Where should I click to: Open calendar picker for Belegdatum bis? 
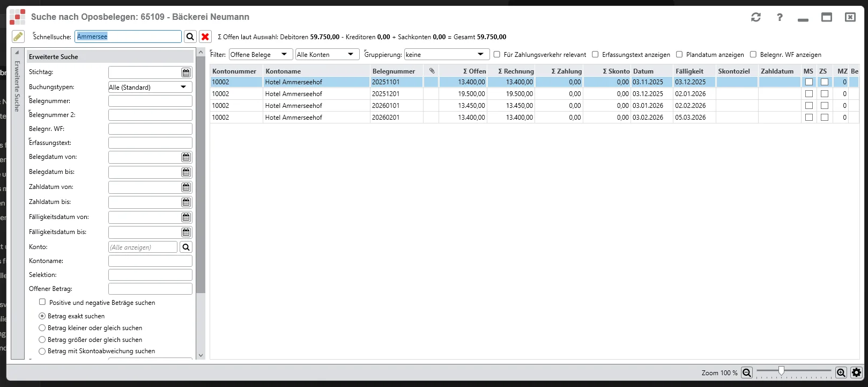(x=186, y=172)
